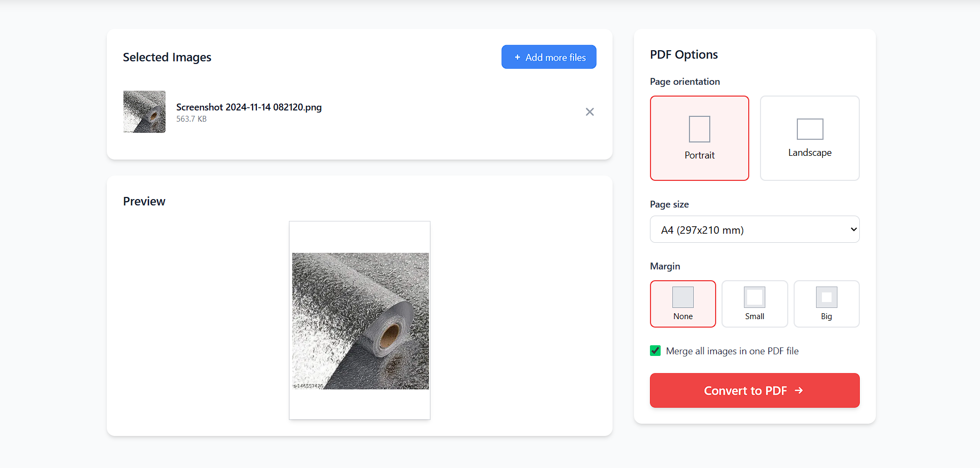The height and width of the screenshot is (468, 980).
Task: Click the arrow icon on Convert to PDF
Action: point(799,391)
